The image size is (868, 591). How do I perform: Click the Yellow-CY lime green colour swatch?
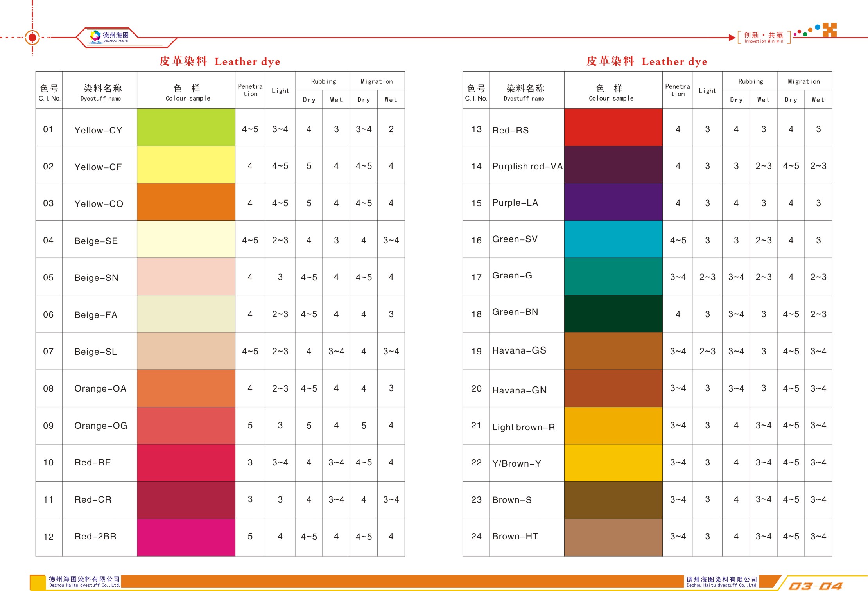186,128
